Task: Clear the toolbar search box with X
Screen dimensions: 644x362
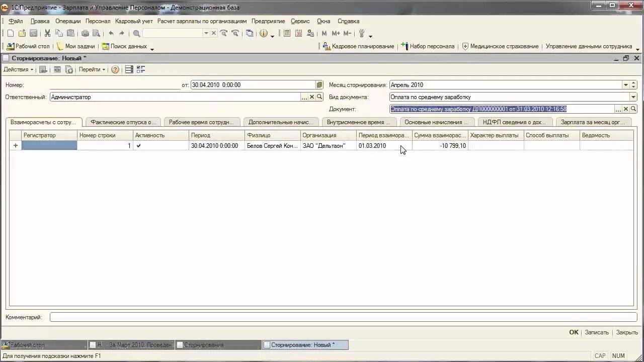Action: [x=214, y=33]
